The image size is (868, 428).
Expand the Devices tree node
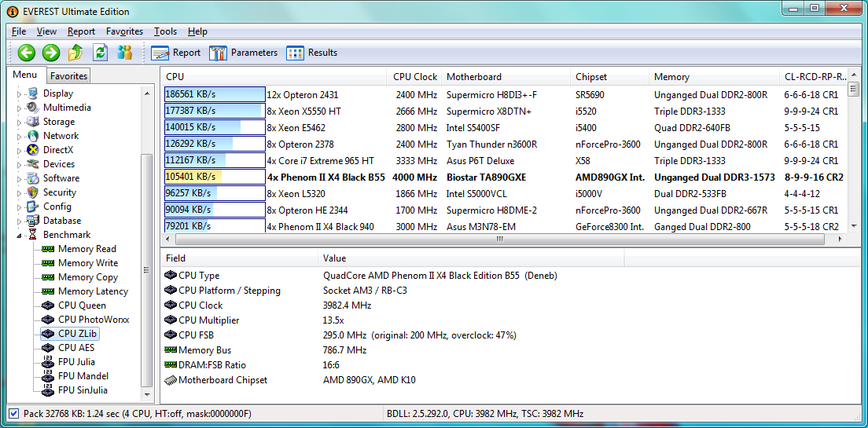[x=20, y=164]
